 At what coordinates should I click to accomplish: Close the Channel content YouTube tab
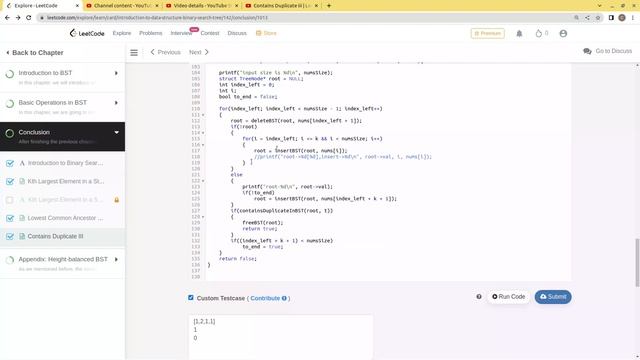[157, 6]
